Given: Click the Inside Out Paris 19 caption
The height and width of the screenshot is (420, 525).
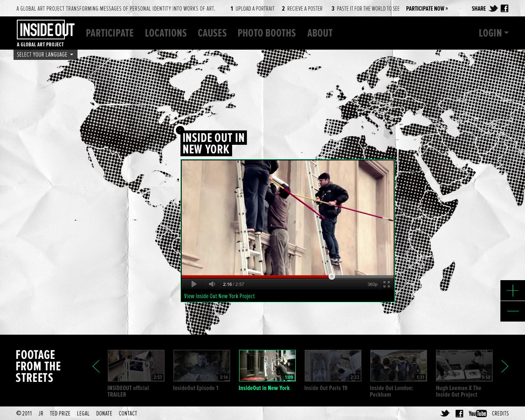Looking at the screenshot, I should point(326,388).
